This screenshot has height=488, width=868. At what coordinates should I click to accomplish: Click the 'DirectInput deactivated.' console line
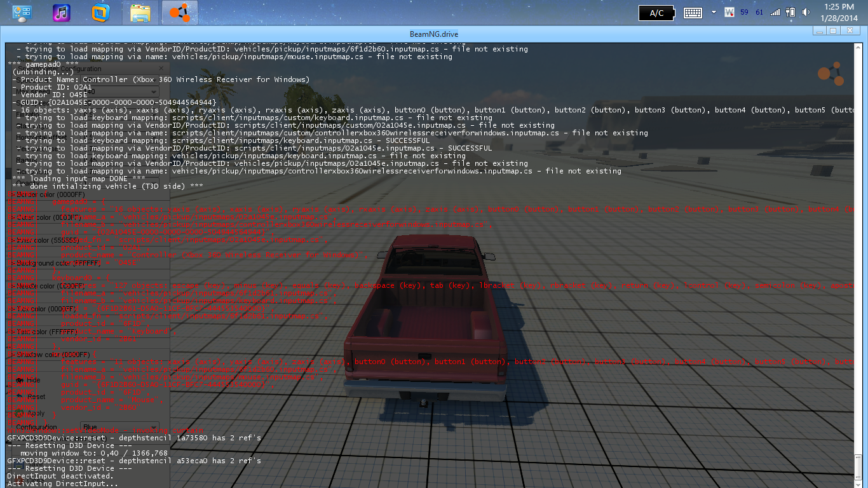60,476
